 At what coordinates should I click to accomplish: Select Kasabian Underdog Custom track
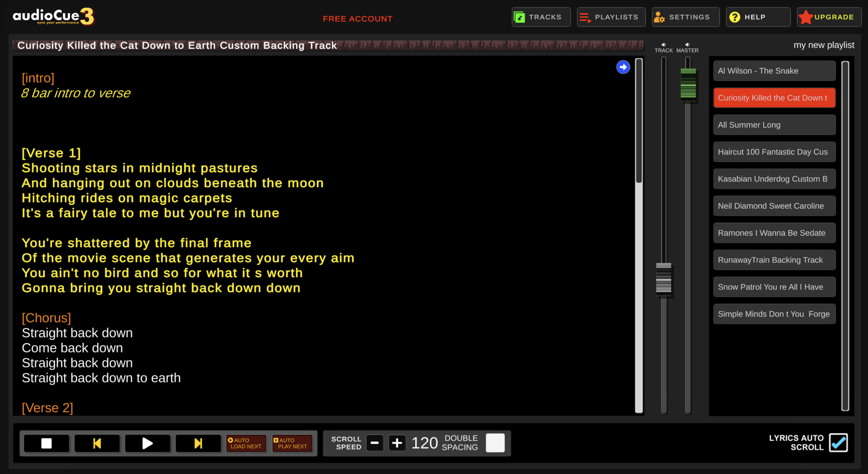click(774, 179)
